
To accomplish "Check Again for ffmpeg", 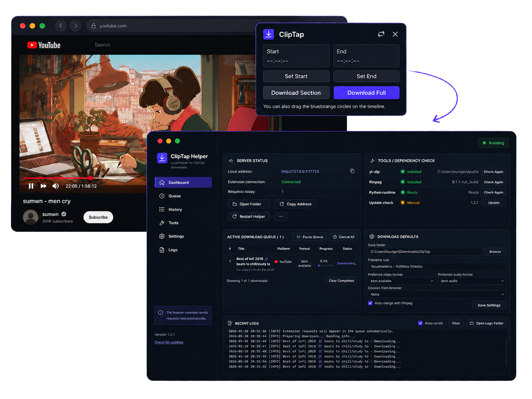I will (x=493, y=182).
